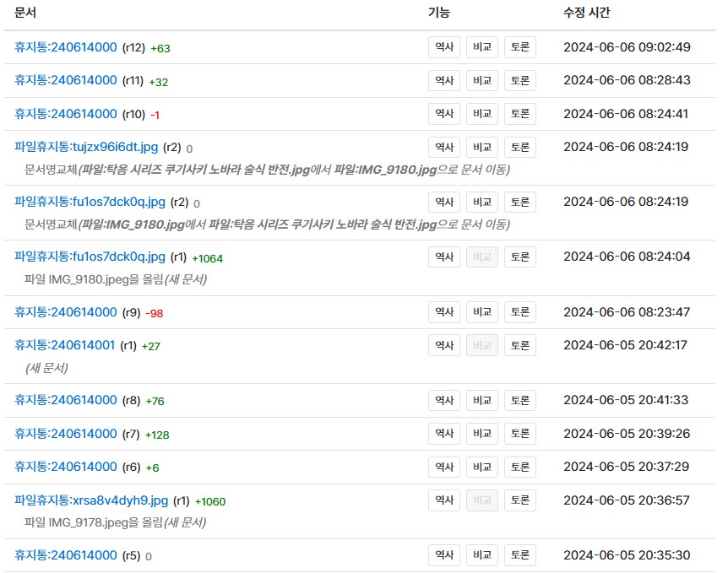Viewport: 728px width, 573px height.
Task: Click 비교 for the r7 revision row
Action: click(x=481, y=434)
